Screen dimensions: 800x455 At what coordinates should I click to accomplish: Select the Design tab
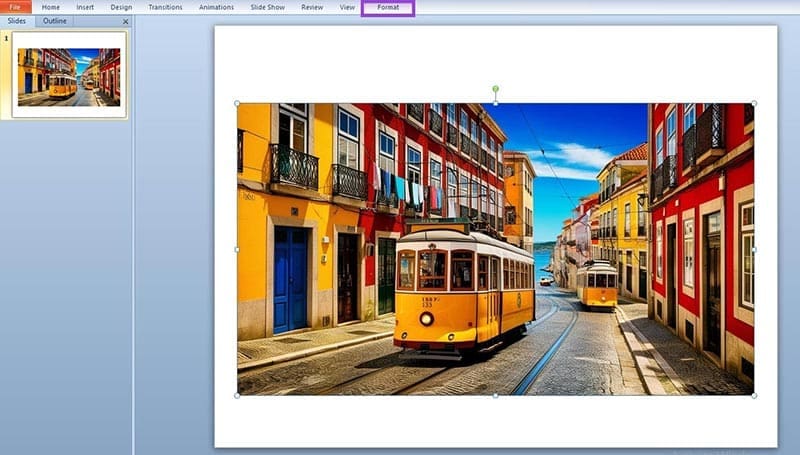coord(121,7)
